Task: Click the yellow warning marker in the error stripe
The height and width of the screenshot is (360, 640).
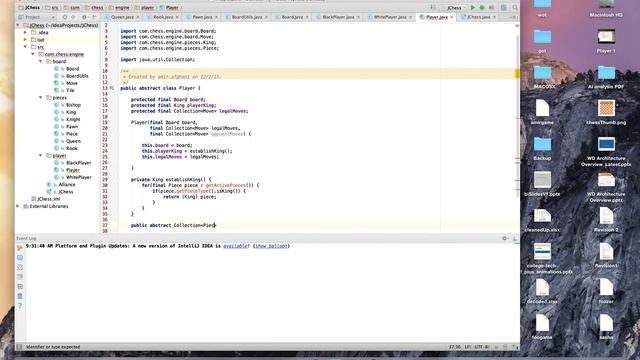Action: click(x=517, y=73)
